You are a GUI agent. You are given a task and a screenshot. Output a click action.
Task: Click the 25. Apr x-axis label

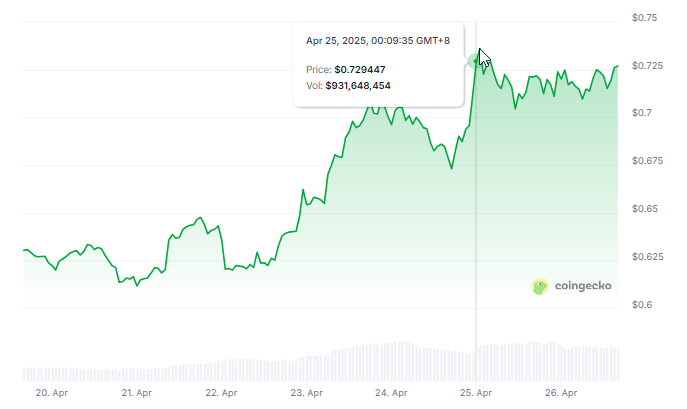click(476, 394)
